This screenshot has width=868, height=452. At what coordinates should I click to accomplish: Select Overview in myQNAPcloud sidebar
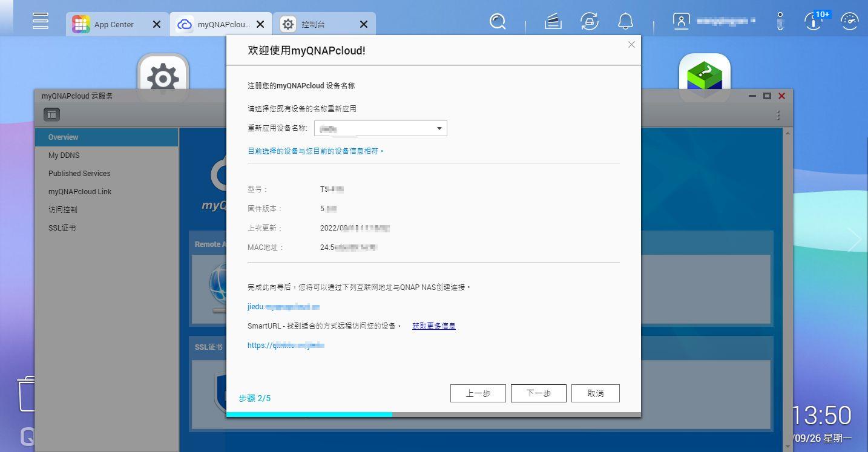107,137
